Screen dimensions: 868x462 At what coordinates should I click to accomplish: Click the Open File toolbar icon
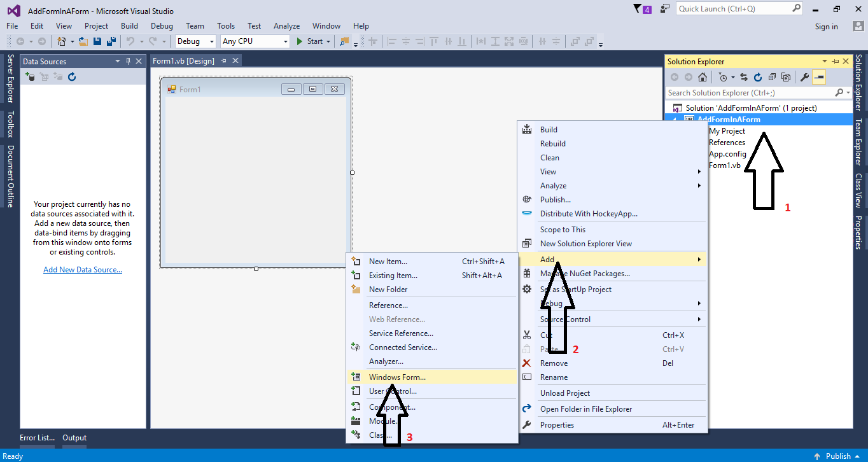(x=83, y=41)
